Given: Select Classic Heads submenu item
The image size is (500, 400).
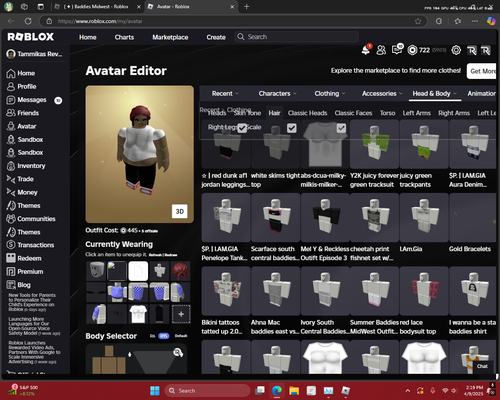Looking at the screenshot, I should coord(307,113).
